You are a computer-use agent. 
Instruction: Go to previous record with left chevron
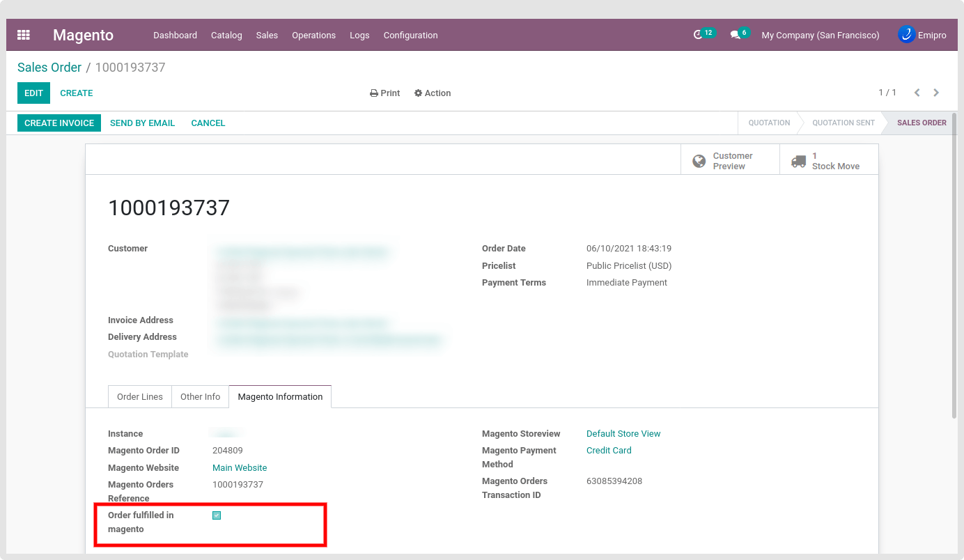(917, 93)
